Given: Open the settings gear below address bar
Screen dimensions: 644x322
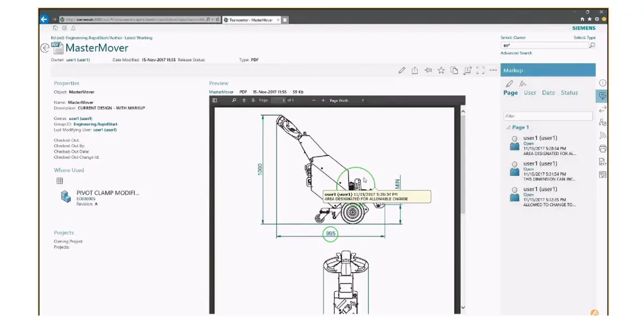Looking at the screenshot, I should pyautogui.click(x=64, y=28).
